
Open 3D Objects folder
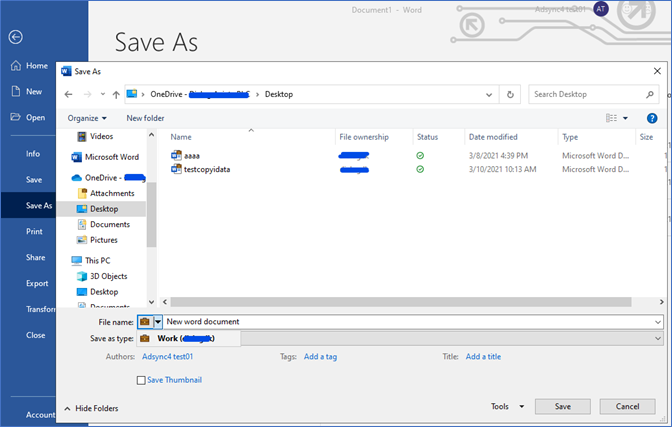[102, 276]
